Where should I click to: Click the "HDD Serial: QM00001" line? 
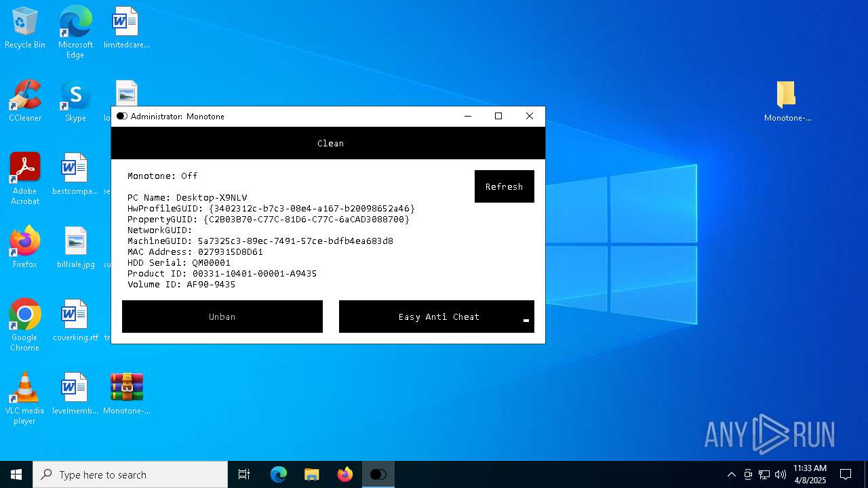179,263
